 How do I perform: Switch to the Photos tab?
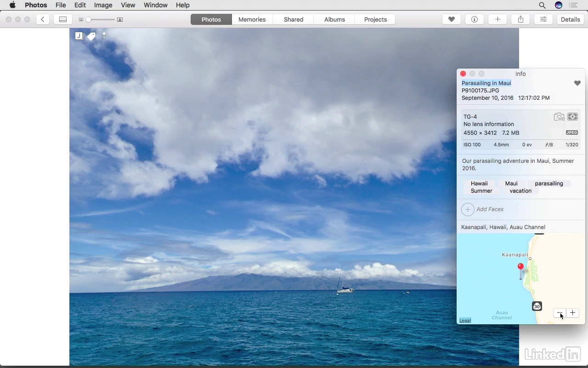[211, 19]
